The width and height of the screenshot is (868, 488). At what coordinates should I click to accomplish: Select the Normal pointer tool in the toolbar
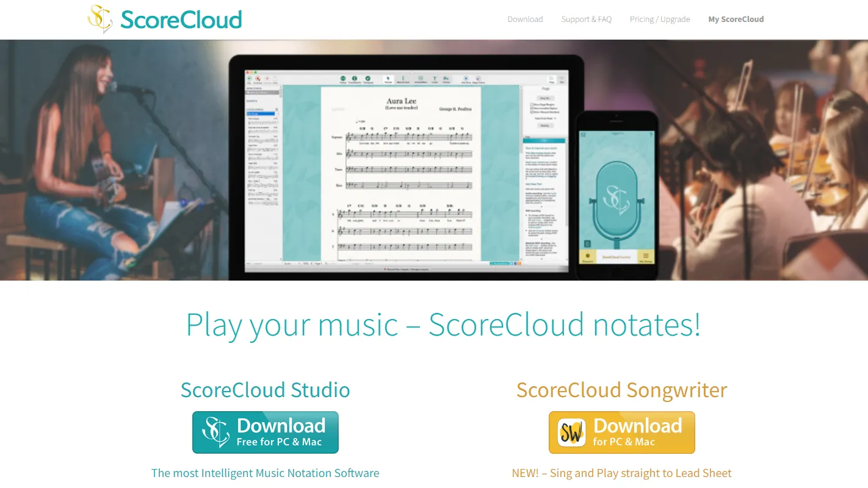387,78
